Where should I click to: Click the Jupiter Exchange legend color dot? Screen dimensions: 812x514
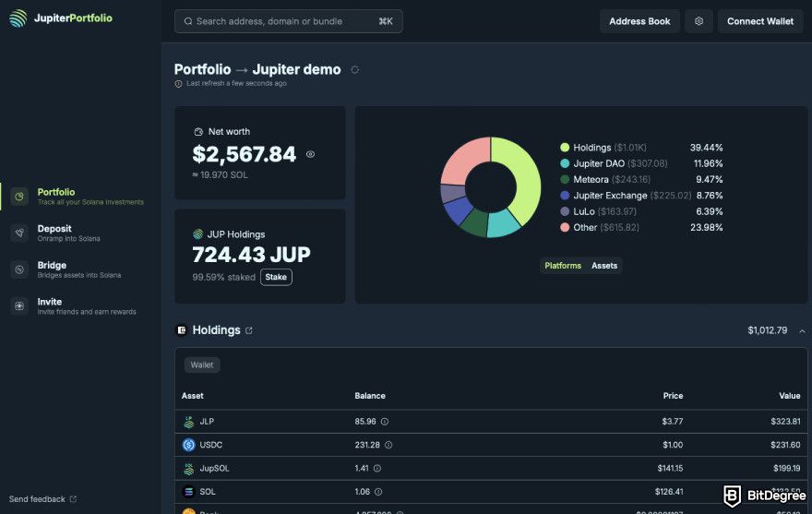pyautogui.click(x=565, y=196)
